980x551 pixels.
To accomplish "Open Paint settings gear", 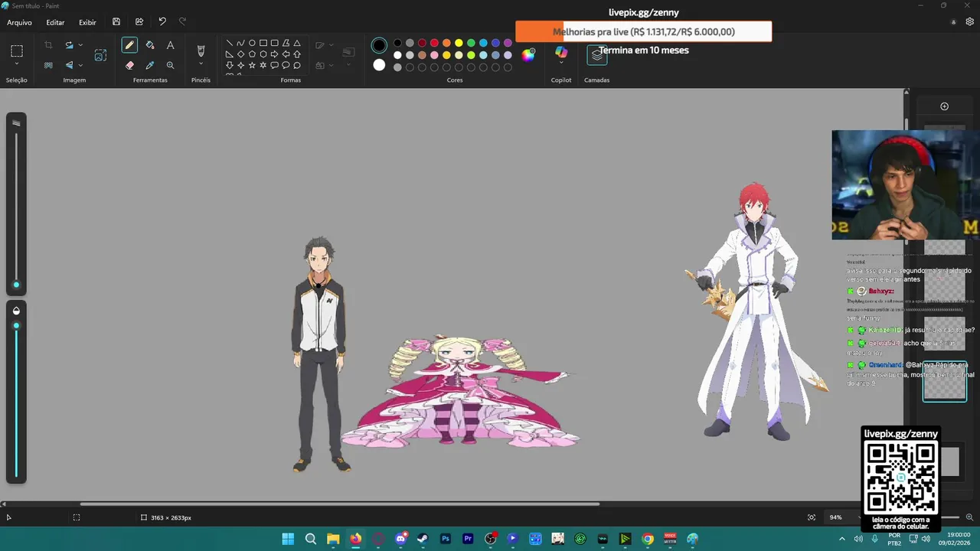I will point(969,22).
